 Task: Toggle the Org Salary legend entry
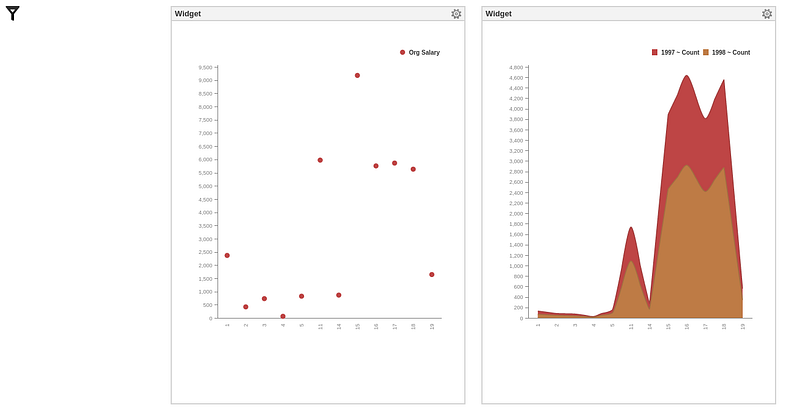[419, 53]
